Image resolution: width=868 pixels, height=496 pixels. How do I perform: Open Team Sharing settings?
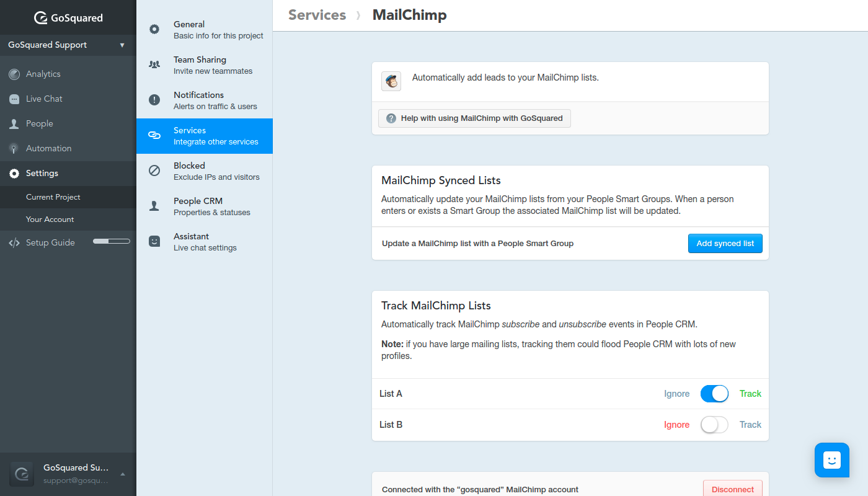(x=205, y=65)
